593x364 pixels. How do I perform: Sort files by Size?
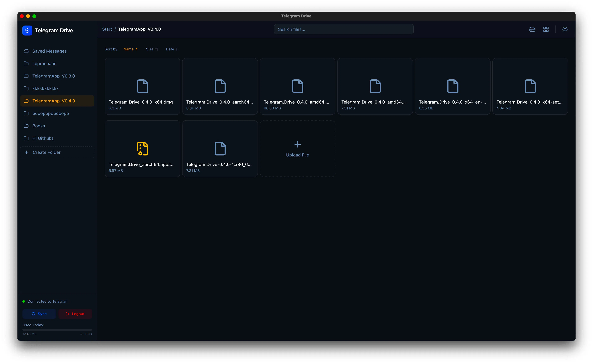[x=152, y=49]
